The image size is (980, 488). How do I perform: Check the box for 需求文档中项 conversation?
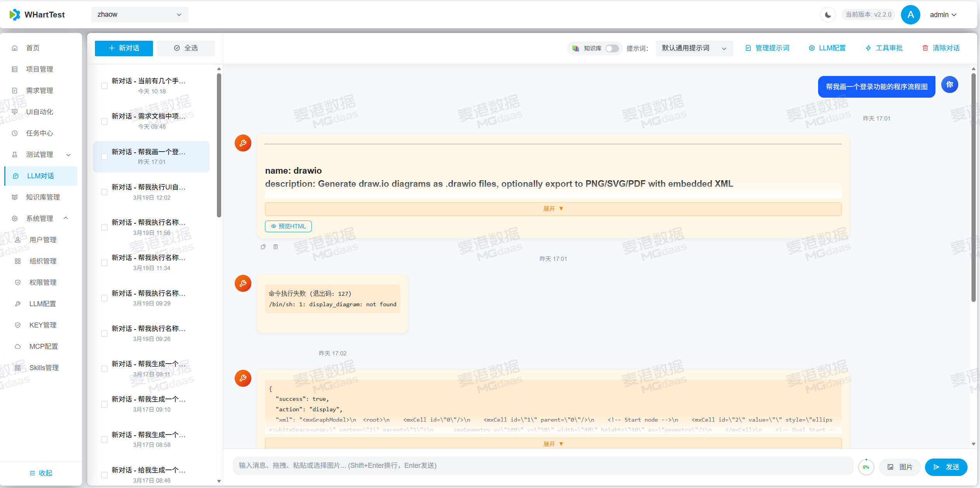click(104, 121)
